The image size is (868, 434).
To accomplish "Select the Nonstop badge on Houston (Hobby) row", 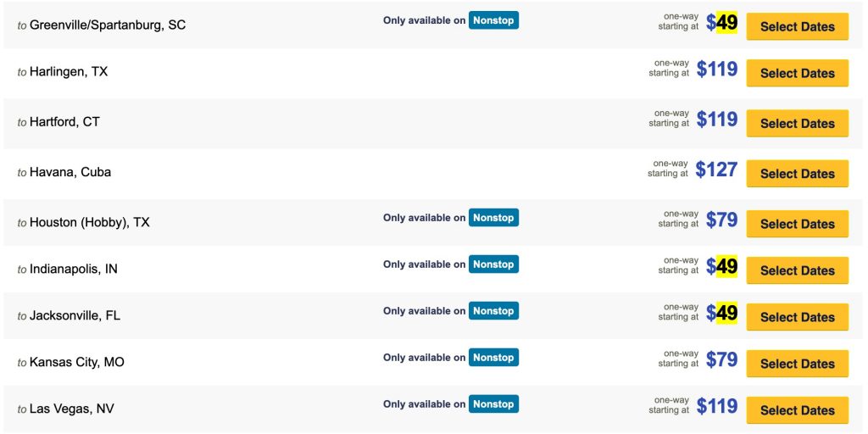I will (x=493, y=218).
